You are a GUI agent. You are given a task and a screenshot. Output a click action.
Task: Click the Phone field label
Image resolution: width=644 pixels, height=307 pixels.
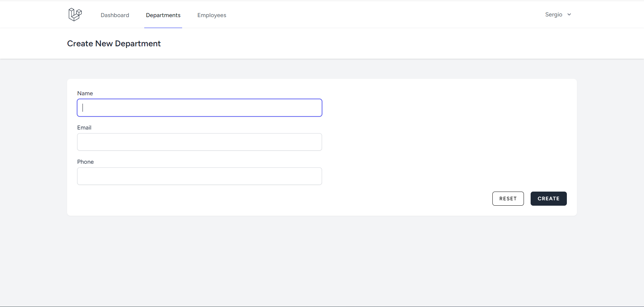85,162
